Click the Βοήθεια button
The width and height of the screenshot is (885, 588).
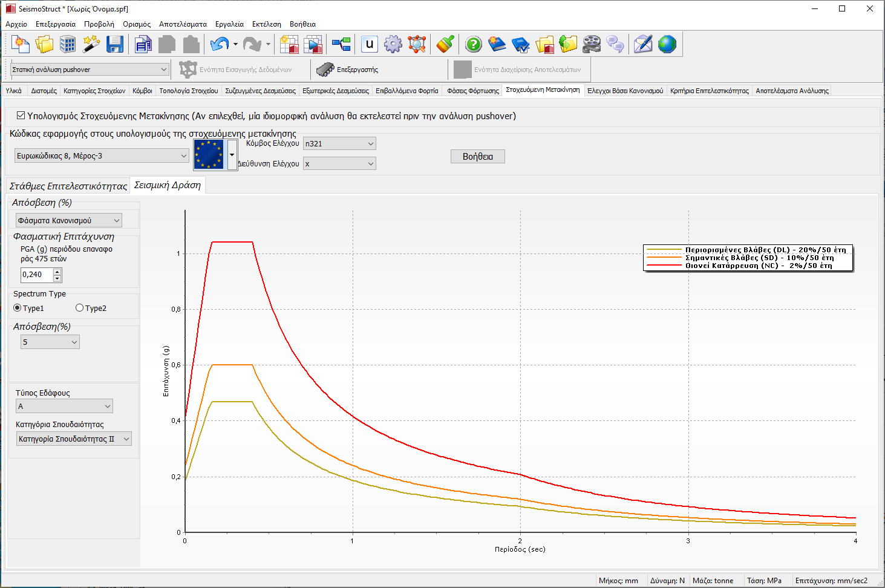click(x=477, y=157)
